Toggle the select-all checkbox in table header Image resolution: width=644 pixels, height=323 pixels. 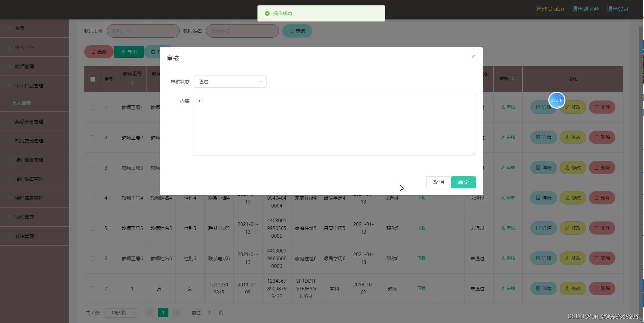[x=93, y=79]
